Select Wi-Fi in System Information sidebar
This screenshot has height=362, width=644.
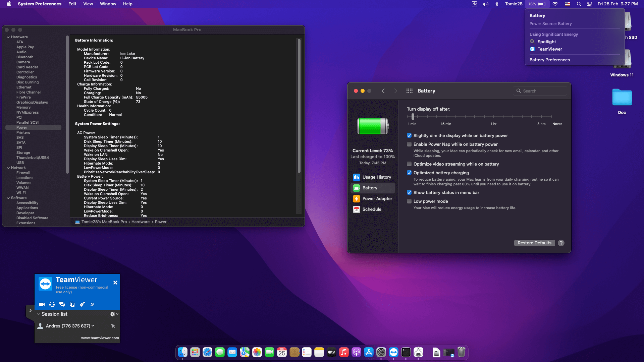(x=21, y=193)
